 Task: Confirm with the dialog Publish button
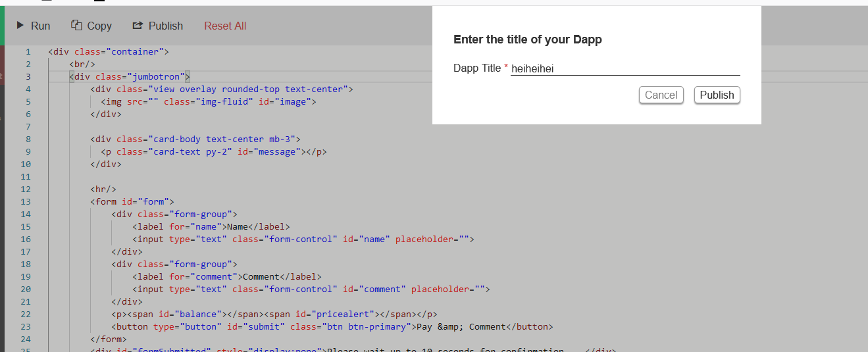(x=717, y=95)
